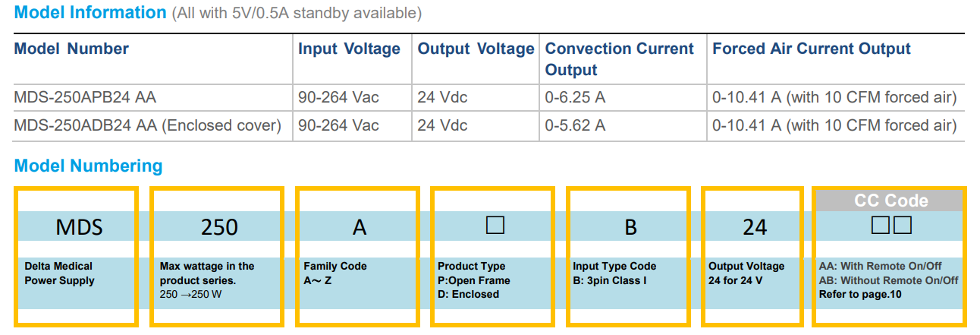The height and width of the screenshot is (335, 980).
Task: Click the "Forced Air Current Output" header
Action: click(x=811, y=49)
